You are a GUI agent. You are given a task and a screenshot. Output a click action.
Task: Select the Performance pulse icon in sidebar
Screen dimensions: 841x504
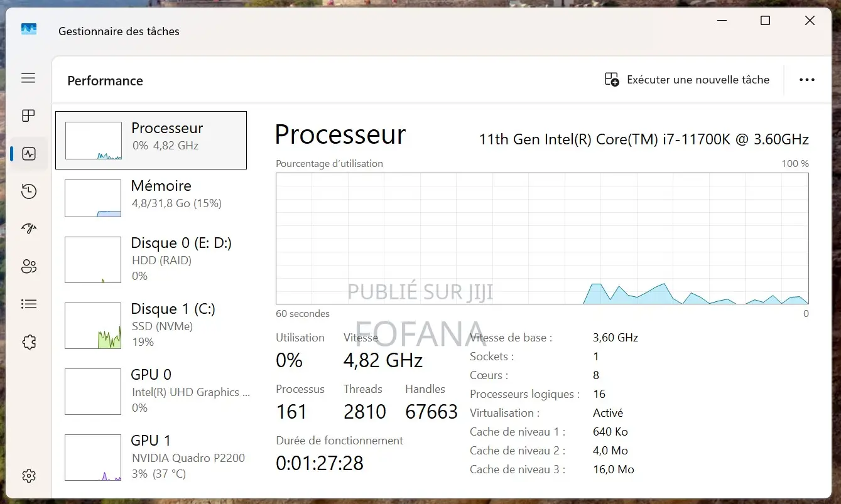[28, 153]
